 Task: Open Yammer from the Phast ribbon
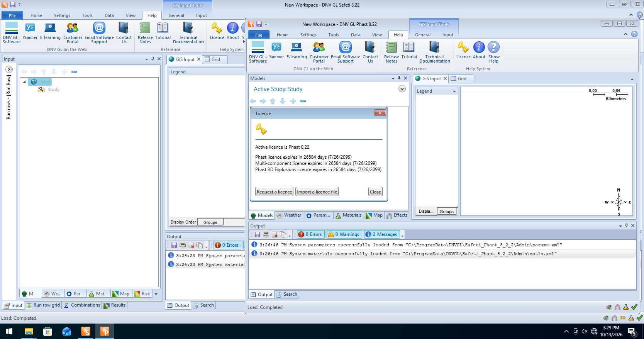(x=276, y=51)
